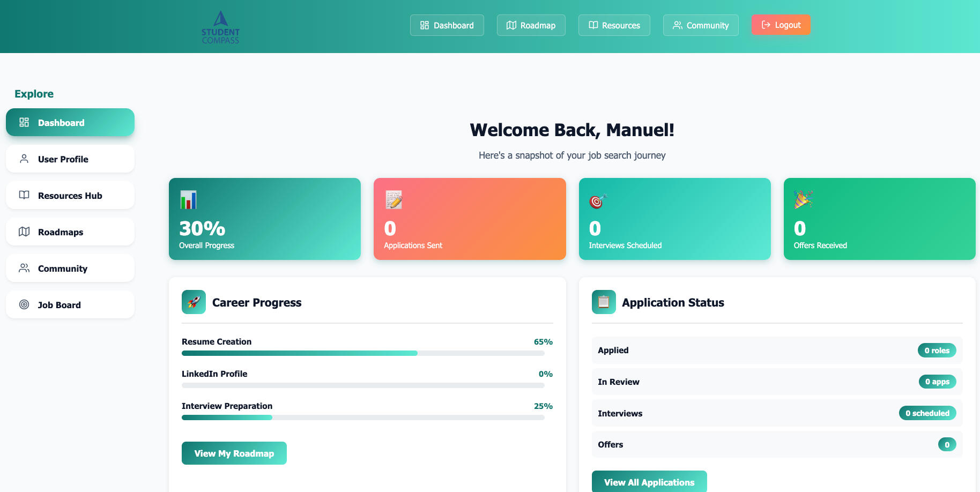Click the bar chart icon on Overall Progress

[x=188, y=200]
